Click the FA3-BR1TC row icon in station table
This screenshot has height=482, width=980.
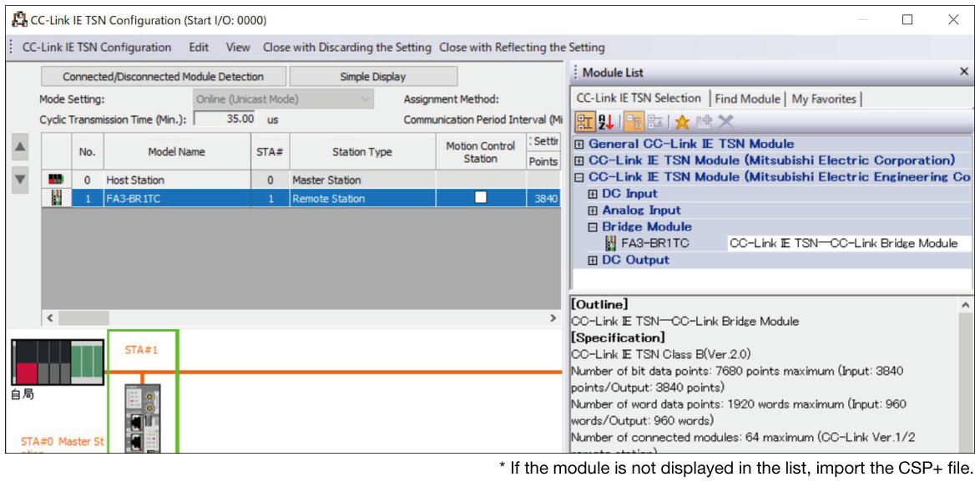[56, 199]
